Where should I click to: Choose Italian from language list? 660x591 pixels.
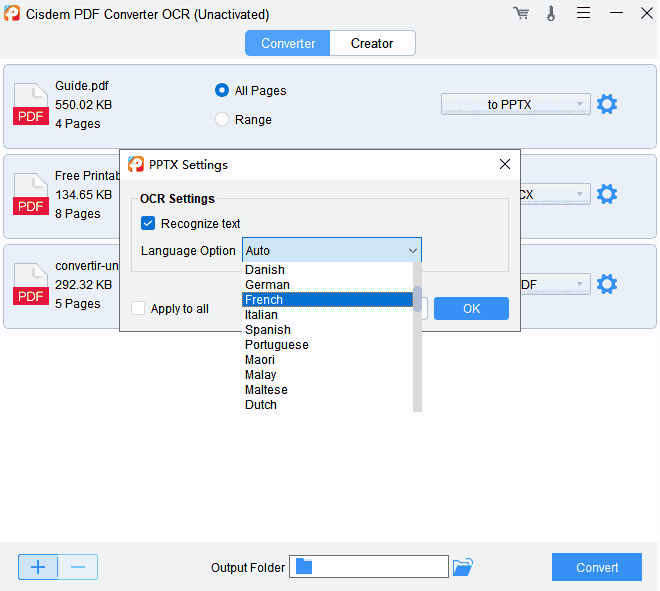(327, 314)
